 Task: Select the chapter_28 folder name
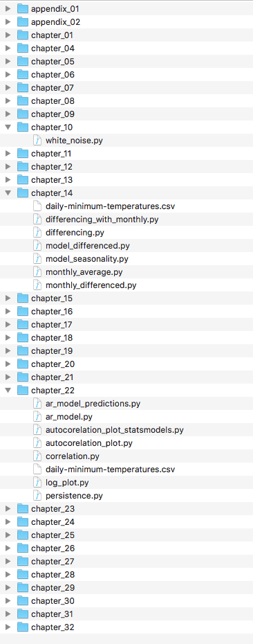(x=53, y=575)
